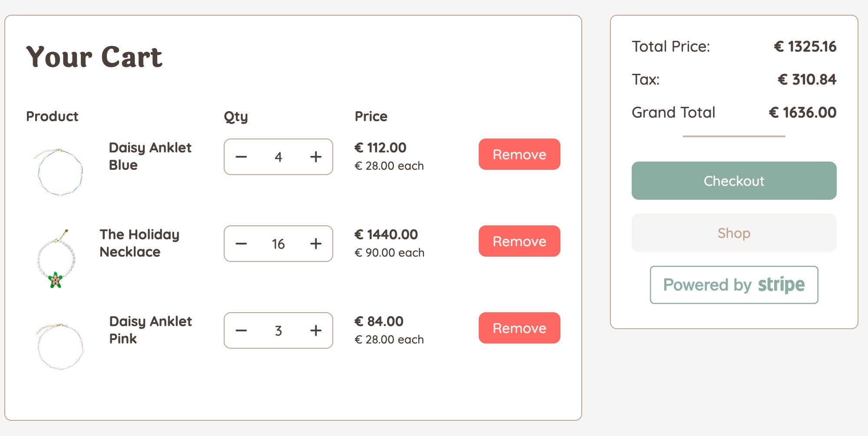Click the Daisy Anklet Pink thumbnail image
The height and width of the screenshot is (436, 868).
click(x=60, y=346)
